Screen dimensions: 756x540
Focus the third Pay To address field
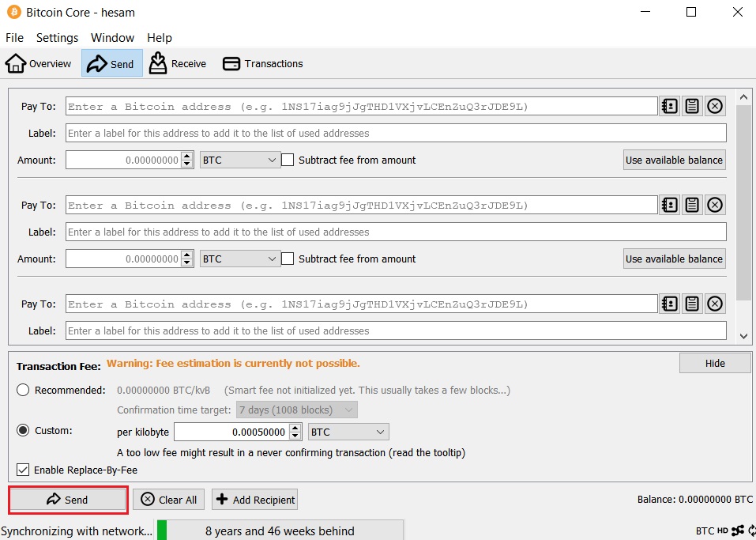point(362,304)
